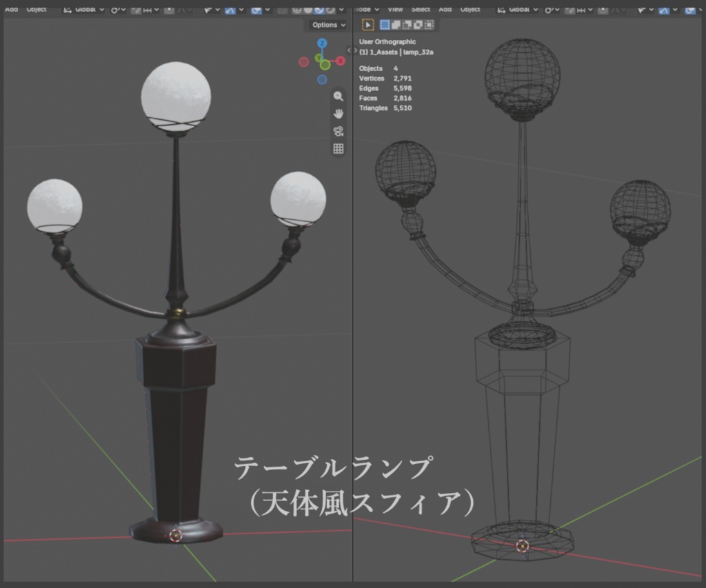706x588 pixels.
Task: Click the Faces 2,816 statistic
Action: coord(385,98)
